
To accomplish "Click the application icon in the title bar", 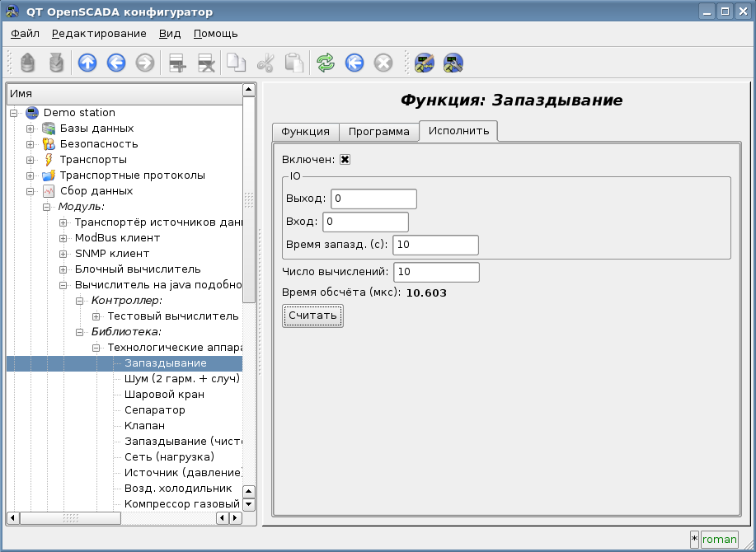I will click(x=12, y=12).
